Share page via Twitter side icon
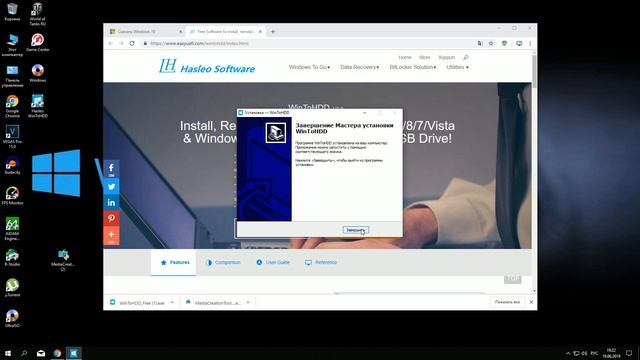Screen dimensions: 640x360 (x=111, y=187)
